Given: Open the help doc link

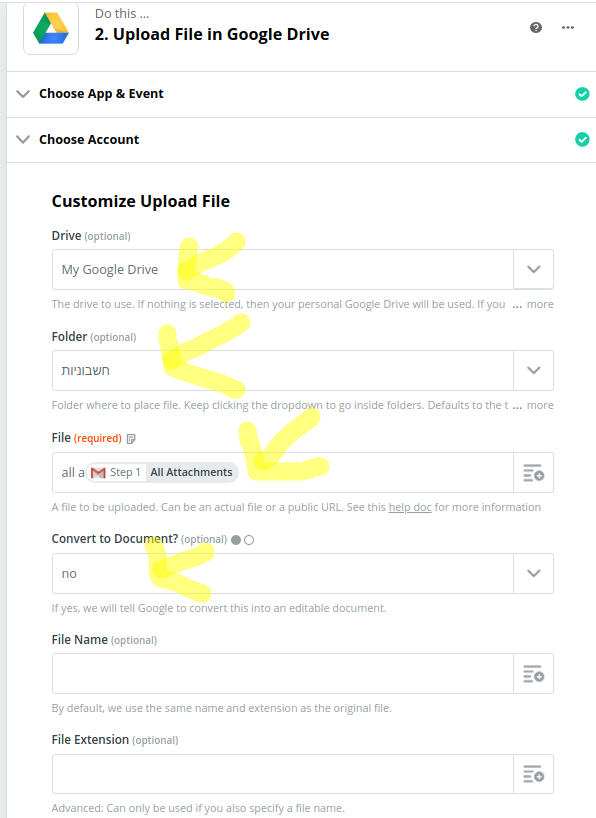Looking at the screenshot, I should [x=410, y=507].
